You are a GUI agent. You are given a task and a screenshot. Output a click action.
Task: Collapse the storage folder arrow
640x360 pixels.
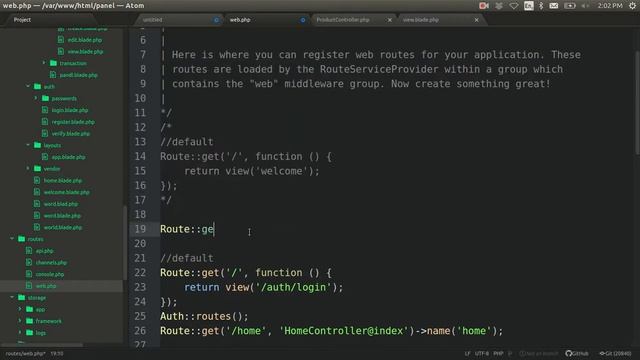tap(12, 298)
